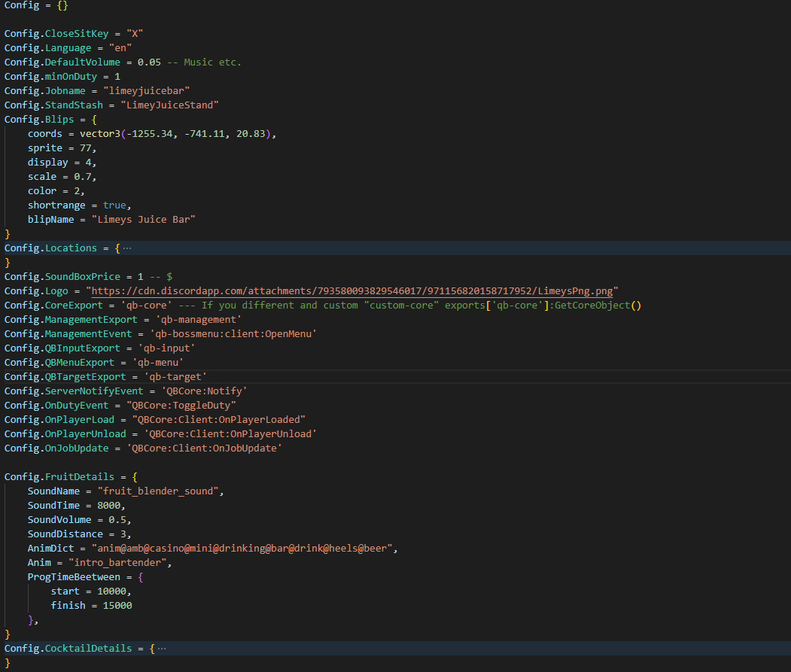Image resolution: width=791 pixels, height=672 pixels.
Task: Click the ProgTimeBeetween key
Action: tap(74, 577)
